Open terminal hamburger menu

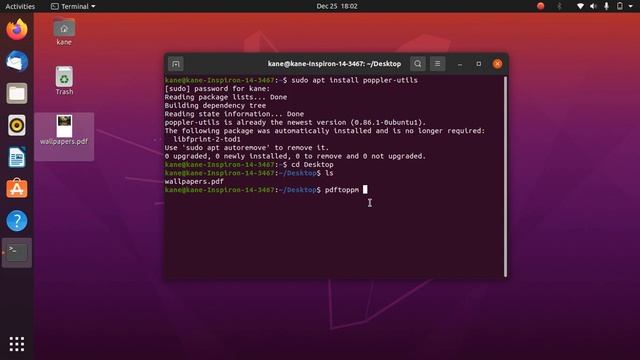(437, 64)
